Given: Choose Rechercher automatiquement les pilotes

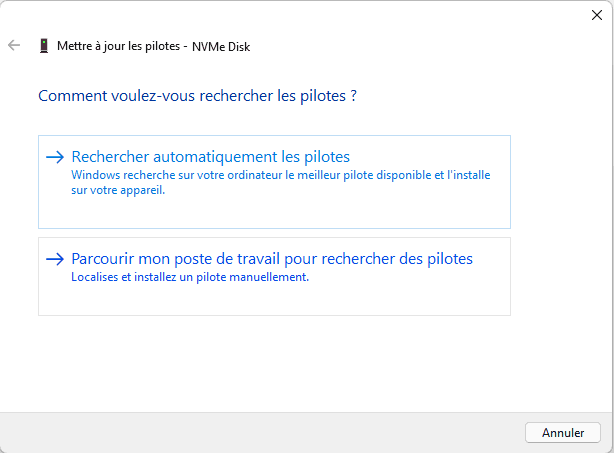Looking at the screenshot, I should coord(211,157).
